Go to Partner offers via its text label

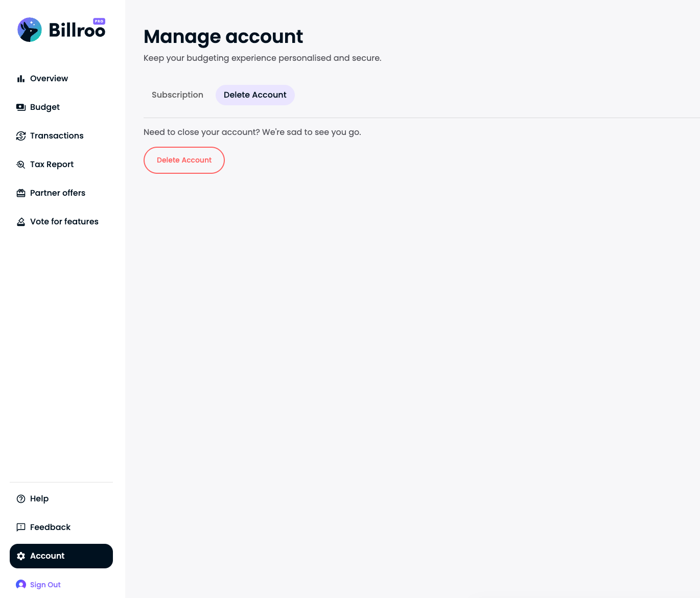pos(58,193)
